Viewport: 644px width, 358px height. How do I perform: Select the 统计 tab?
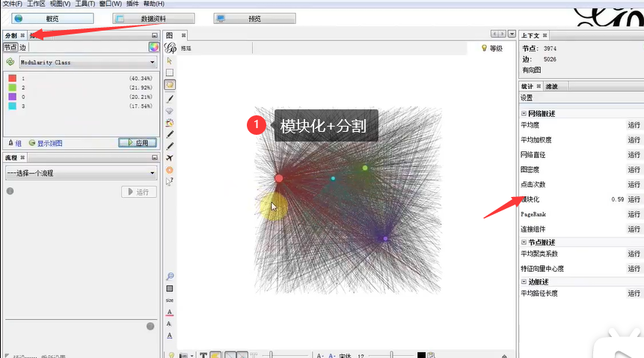pos(527,86)
